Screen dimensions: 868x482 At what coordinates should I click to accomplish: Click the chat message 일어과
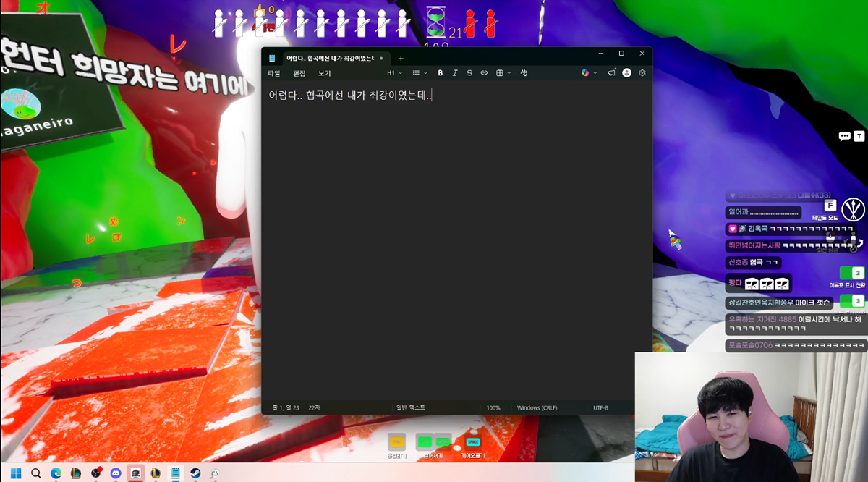click(763, 213)
